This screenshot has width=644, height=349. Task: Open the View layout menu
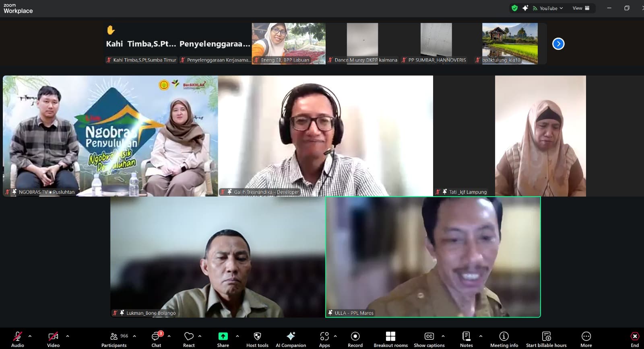tap(581, 8)
